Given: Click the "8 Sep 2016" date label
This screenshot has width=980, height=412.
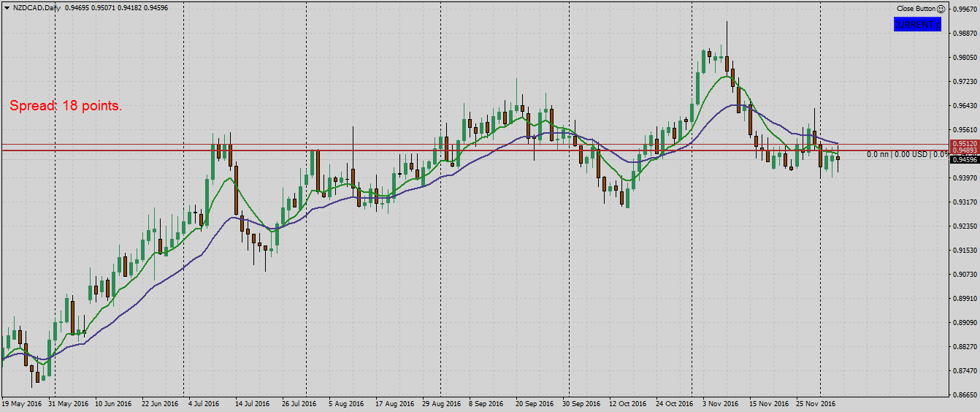Looking at the screenshot, I should (486, 403).
